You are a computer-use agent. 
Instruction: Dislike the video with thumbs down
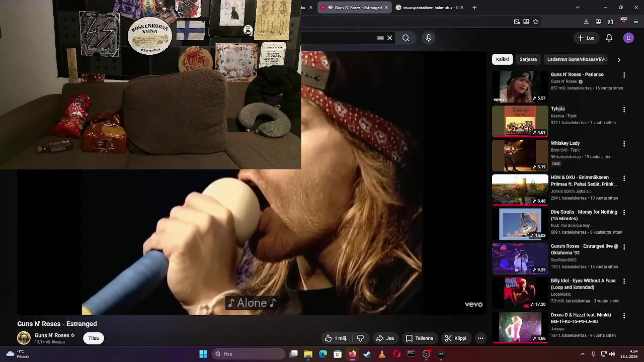(360, 338)
